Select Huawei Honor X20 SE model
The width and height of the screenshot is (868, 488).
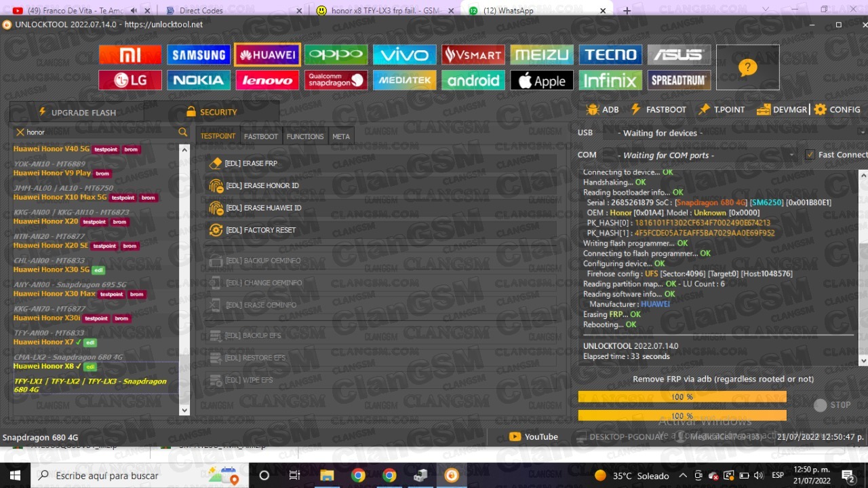(x=51, y=246)
